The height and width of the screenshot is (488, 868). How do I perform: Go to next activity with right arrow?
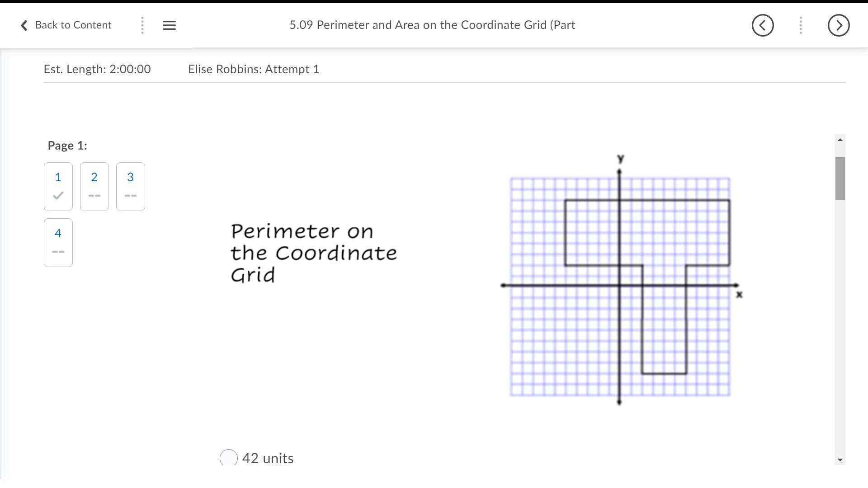point(839,25)
